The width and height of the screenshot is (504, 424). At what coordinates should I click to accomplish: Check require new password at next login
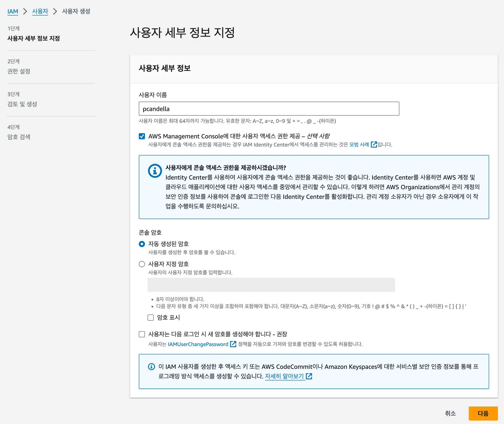(x=142, y=334)
